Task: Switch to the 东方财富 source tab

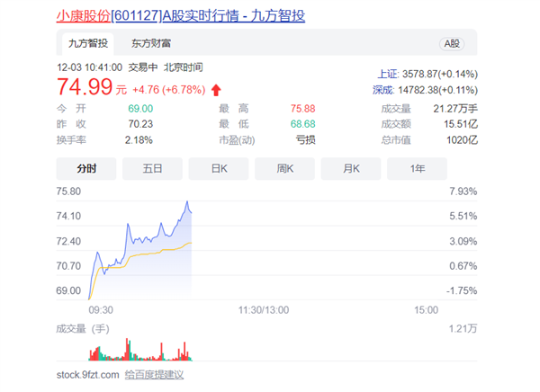Action: point(151,43)
